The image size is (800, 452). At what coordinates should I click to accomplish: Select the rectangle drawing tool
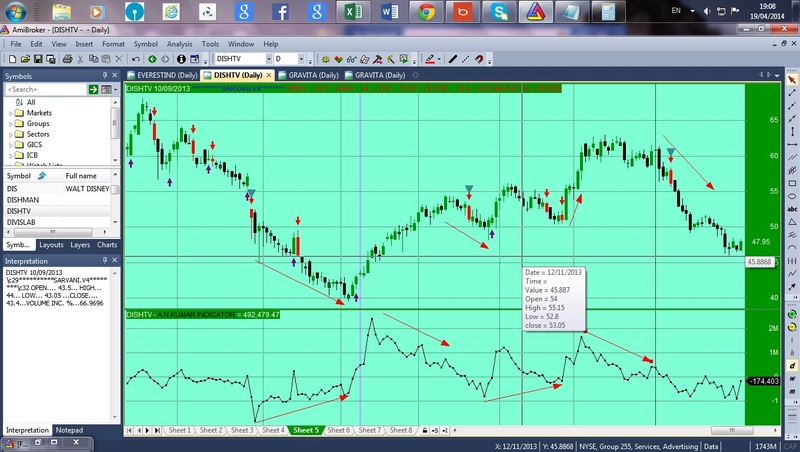[x=792, y=183]
